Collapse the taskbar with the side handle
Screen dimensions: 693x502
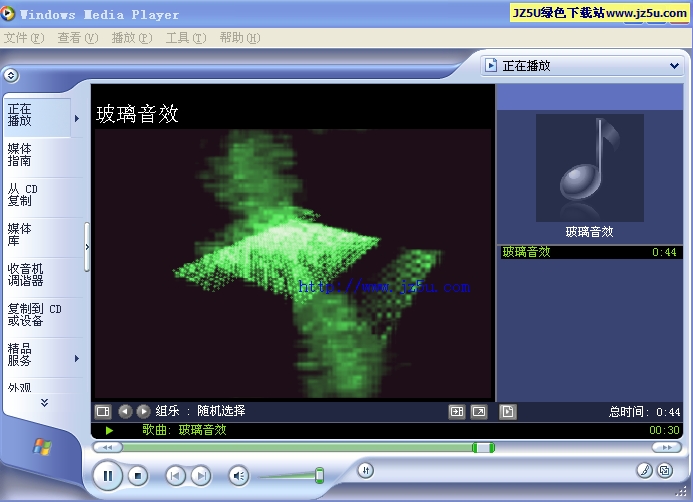coord(87,247)
